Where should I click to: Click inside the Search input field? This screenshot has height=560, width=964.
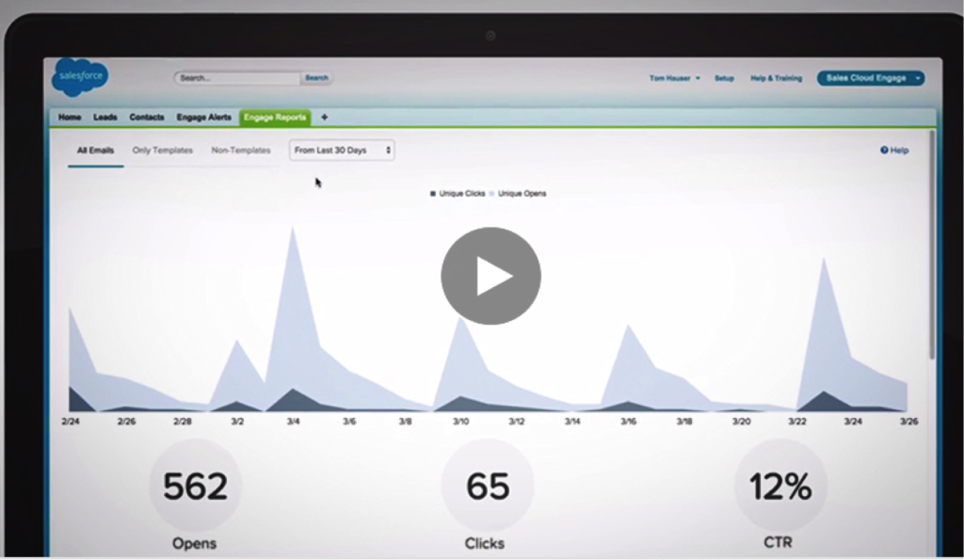click(237, 78)
